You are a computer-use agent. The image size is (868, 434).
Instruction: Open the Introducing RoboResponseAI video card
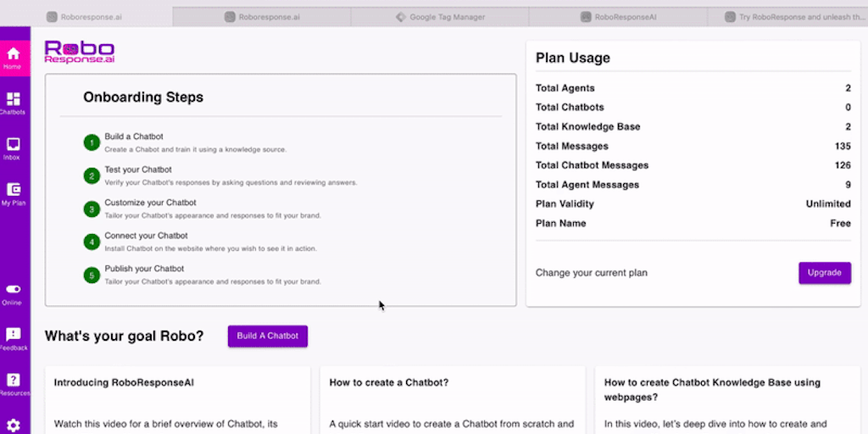[124, 382]
